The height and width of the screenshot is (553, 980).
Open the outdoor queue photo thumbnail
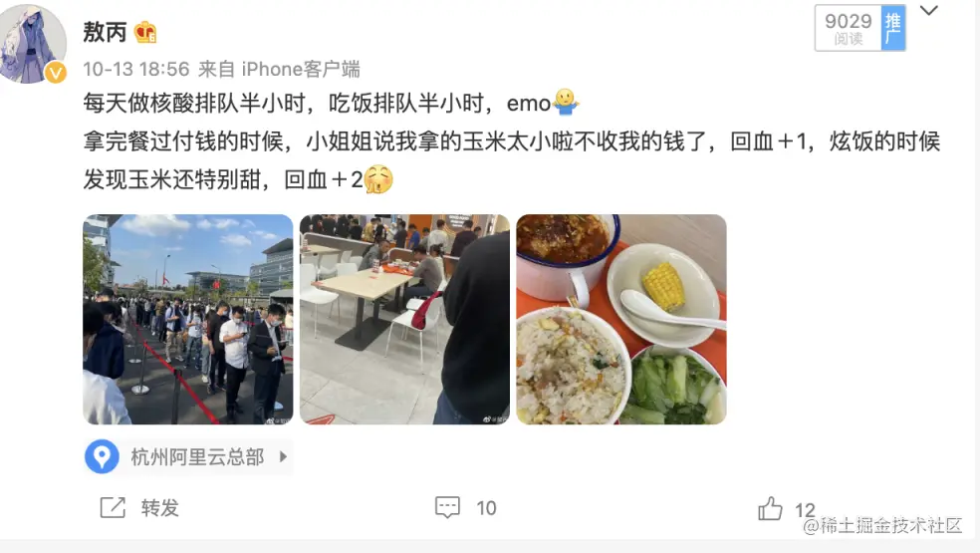188,320
